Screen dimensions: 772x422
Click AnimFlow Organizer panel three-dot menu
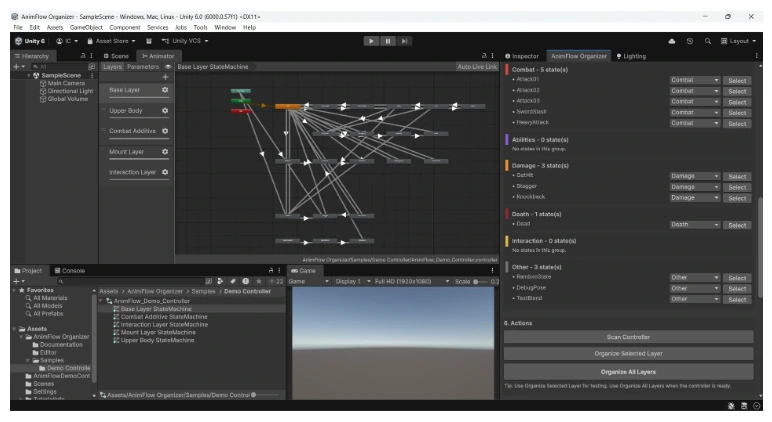click(x=757, y=56)
